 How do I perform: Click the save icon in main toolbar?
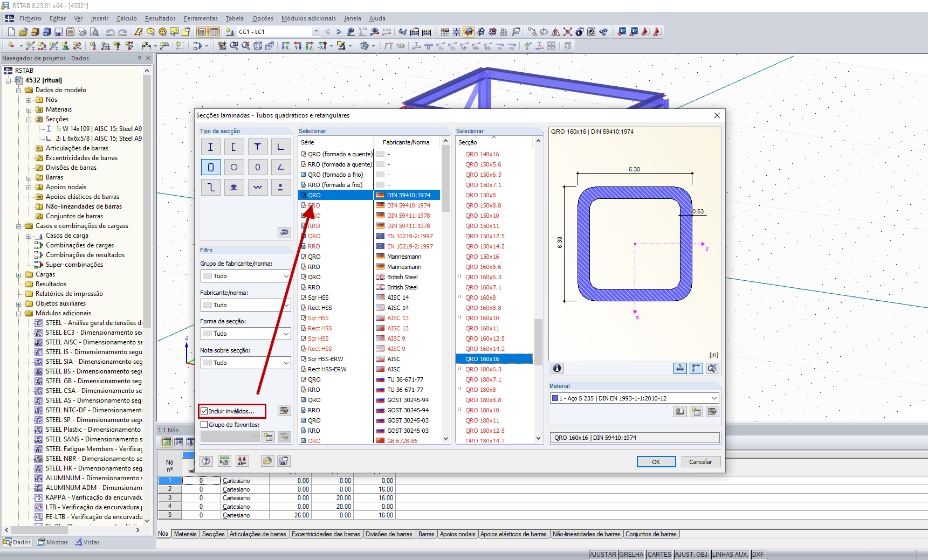[59, 32]
